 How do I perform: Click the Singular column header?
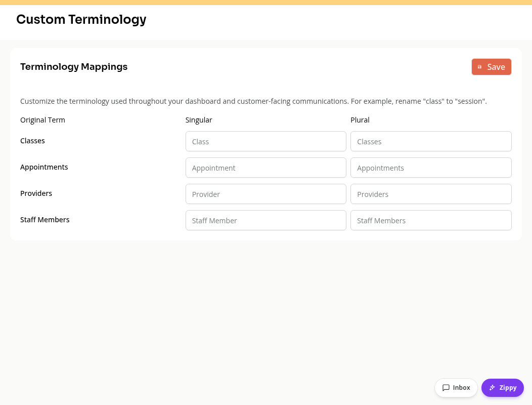coord(198,120)
